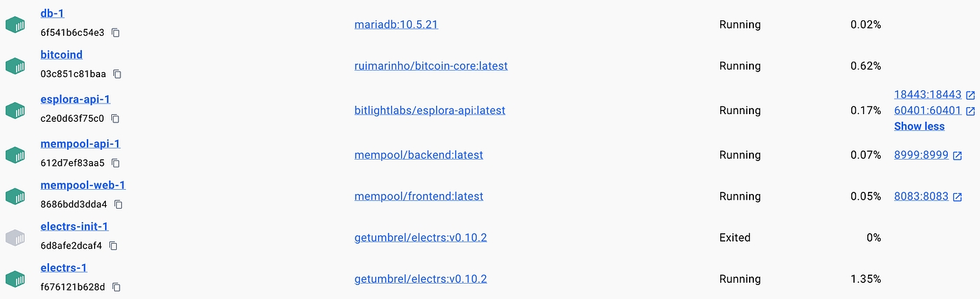Open the mempool/backend:latest image link
Screen dimensions: 980x299
(x=419, y=155)
